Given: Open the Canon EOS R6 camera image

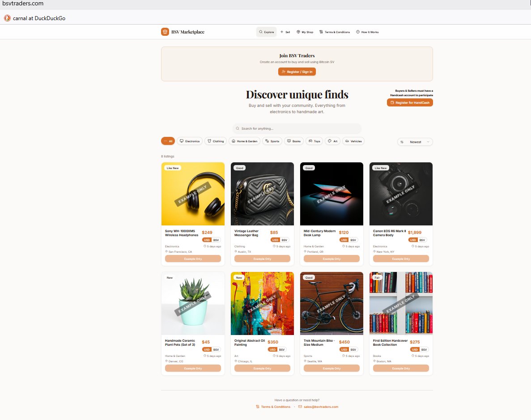Looking at the screenshot, I should point(401,194).
